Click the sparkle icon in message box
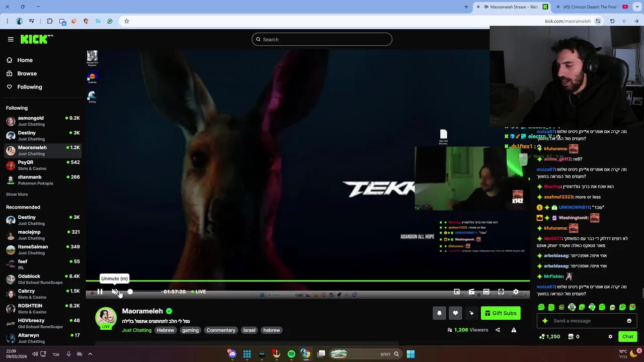This screenshot has height=362, width=644. [x=545, y=321]
